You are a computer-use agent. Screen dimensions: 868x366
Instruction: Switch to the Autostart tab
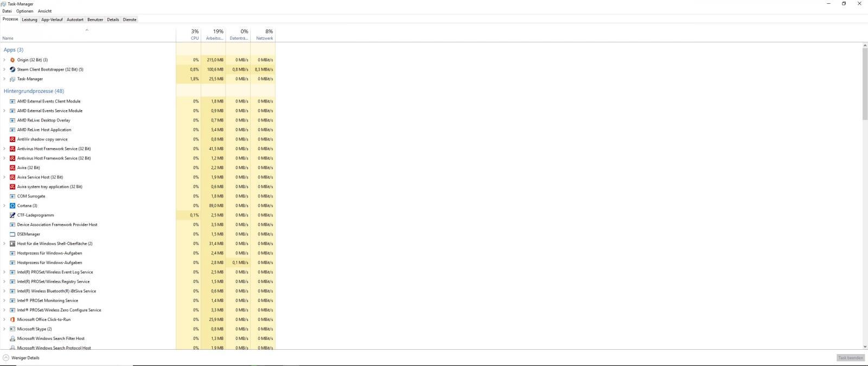click(75, 20)
